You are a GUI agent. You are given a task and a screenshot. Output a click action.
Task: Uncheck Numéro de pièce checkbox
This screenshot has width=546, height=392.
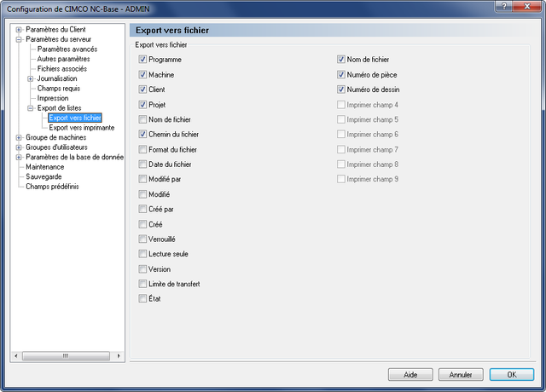pyautogui.click(x=341, y=74)
